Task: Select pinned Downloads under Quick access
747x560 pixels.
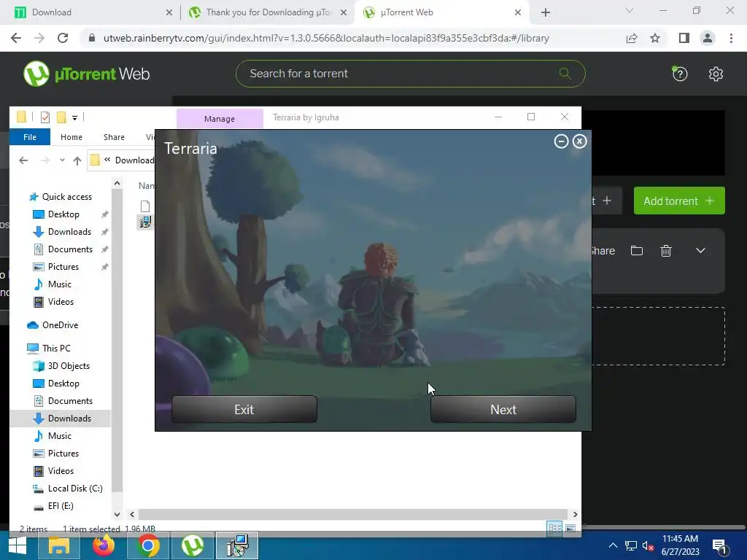Action: coord(69,232)
